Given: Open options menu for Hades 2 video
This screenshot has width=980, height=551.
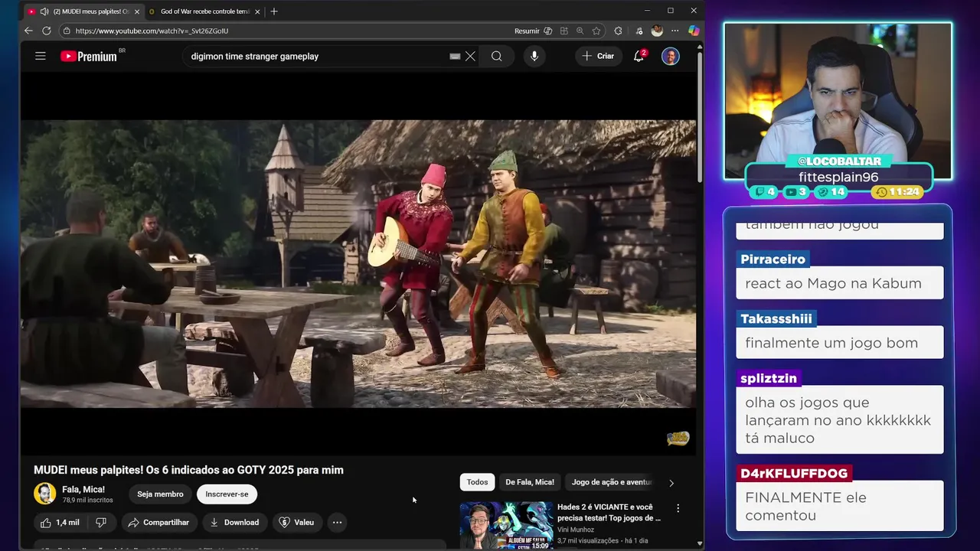Looking at the screenshot, I should click(678, 508).
